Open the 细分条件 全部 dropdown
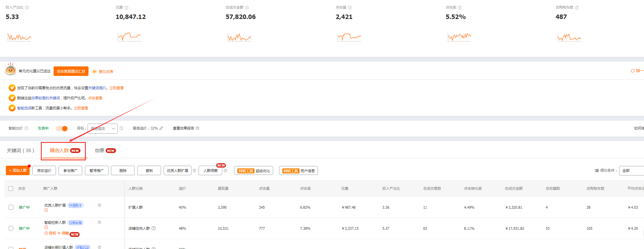644x249 pixels. (x=632, y=171)
